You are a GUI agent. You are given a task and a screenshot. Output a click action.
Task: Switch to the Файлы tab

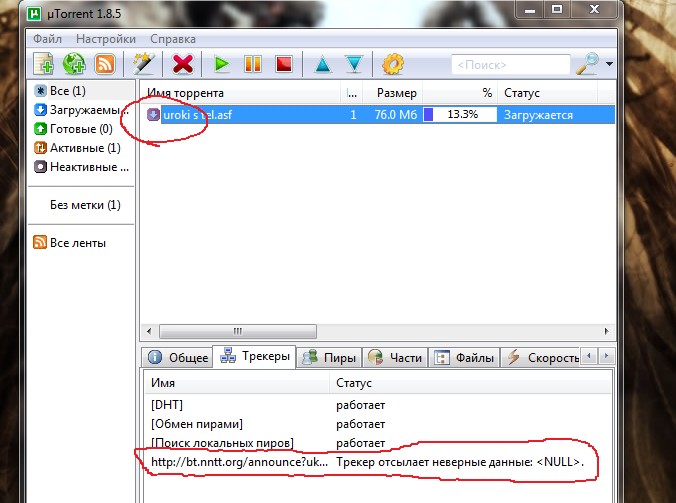tap(464, 357)
